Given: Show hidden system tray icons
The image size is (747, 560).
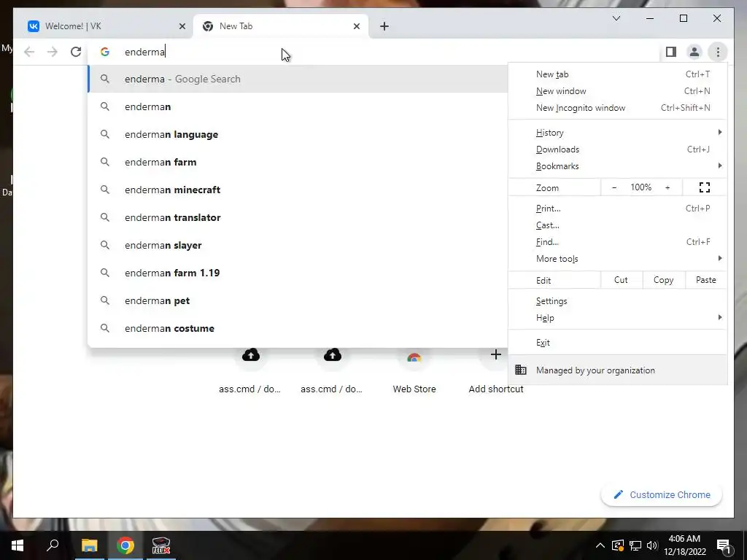Looking at the screenshot, I should point(600,545).
